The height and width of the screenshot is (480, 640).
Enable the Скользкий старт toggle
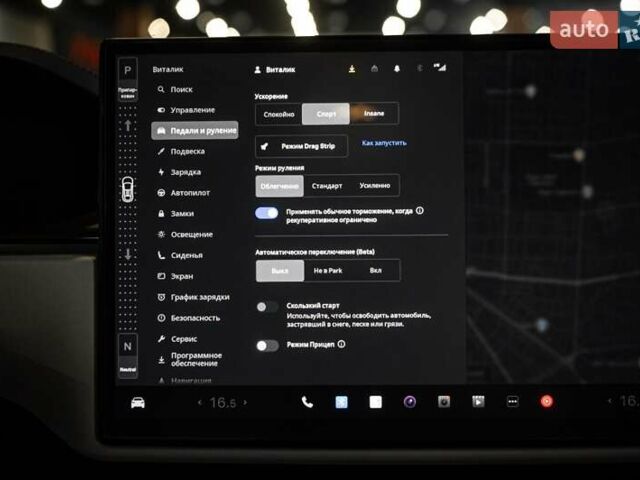coord(266,307)
